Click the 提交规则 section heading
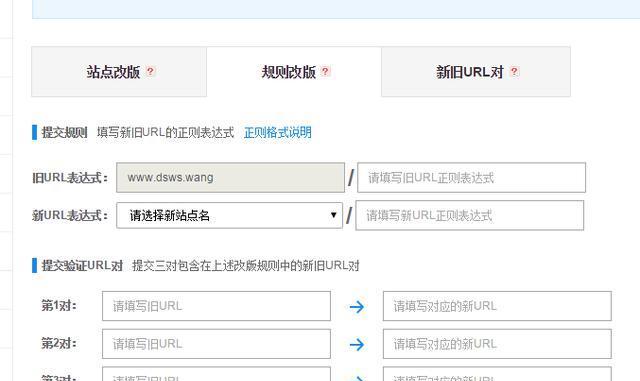This screenshot has width=640, height=381. click(x=64, y=132)
